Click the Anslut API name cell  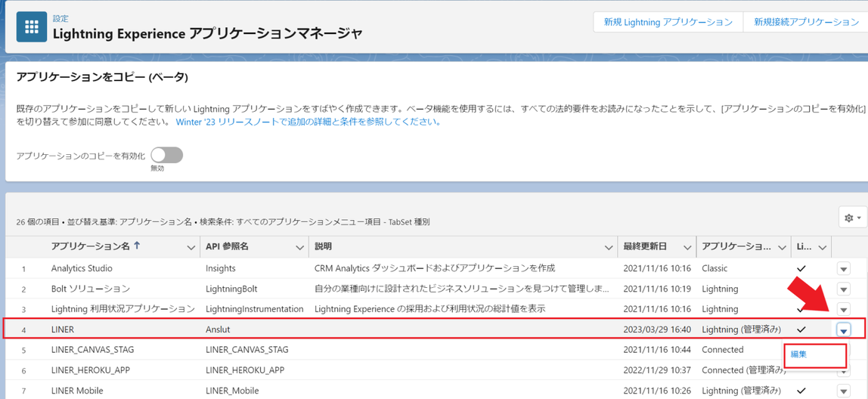(218, 329)
